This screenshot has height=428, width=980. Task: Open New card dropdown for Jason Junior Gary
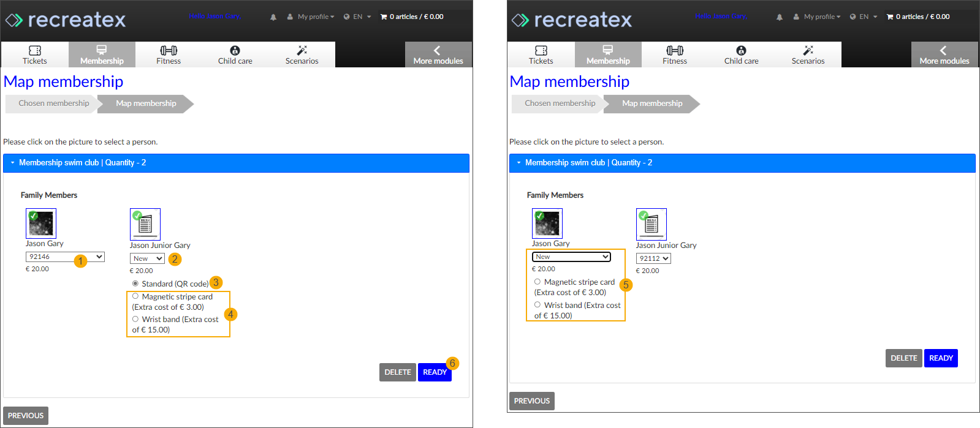tap(147, 258)
